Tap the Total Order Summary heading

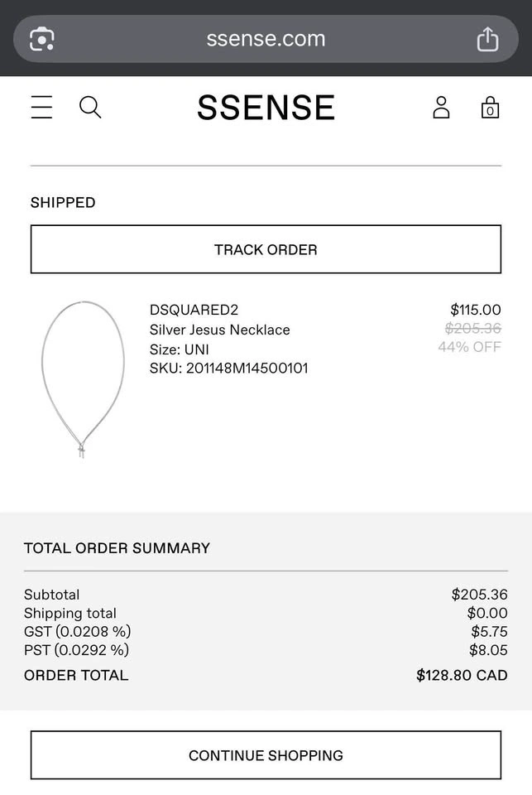(117, 548)
